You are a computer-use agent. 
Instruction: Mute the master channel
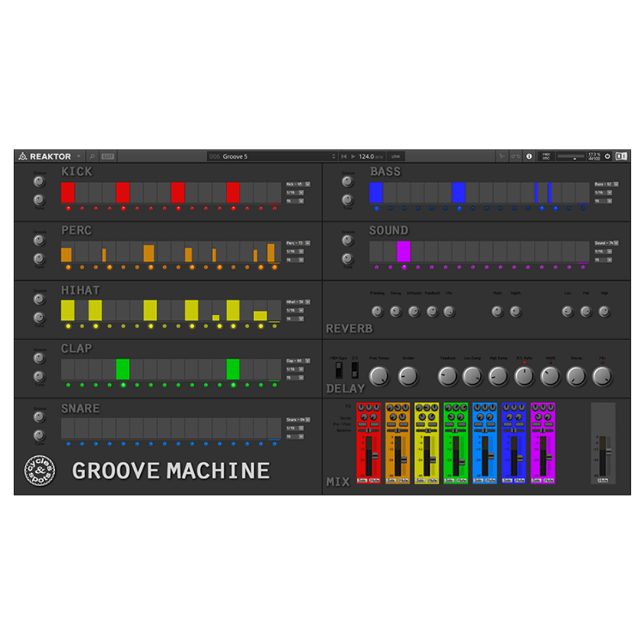tap(603, 480)
